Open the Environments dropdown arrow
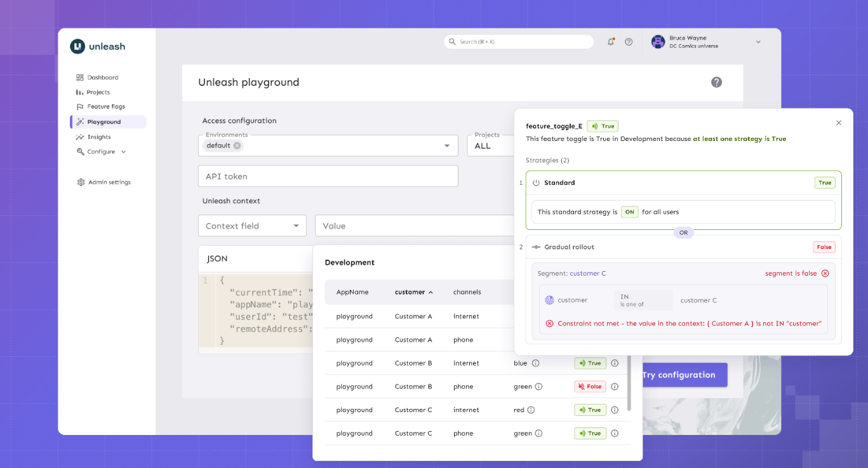 pyautogui.click(x=446, y=146)
